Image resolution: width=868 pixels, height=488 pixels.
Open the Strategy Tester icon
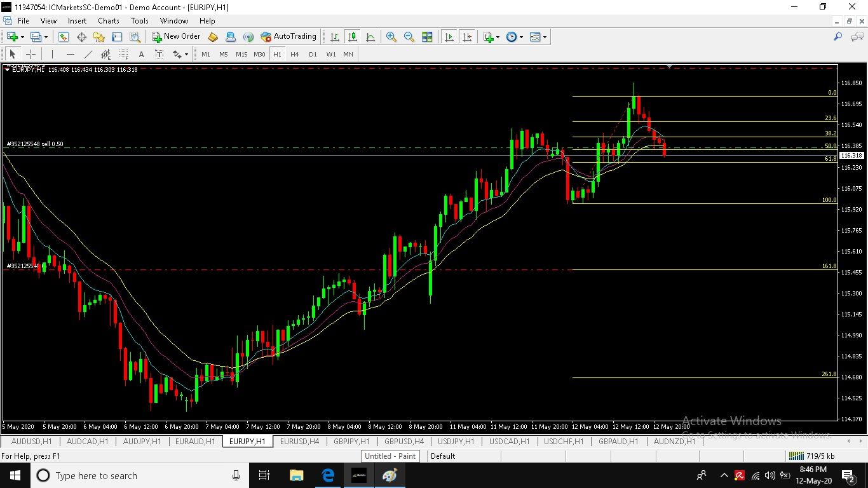pyautogui.click(x=135, y=37)
